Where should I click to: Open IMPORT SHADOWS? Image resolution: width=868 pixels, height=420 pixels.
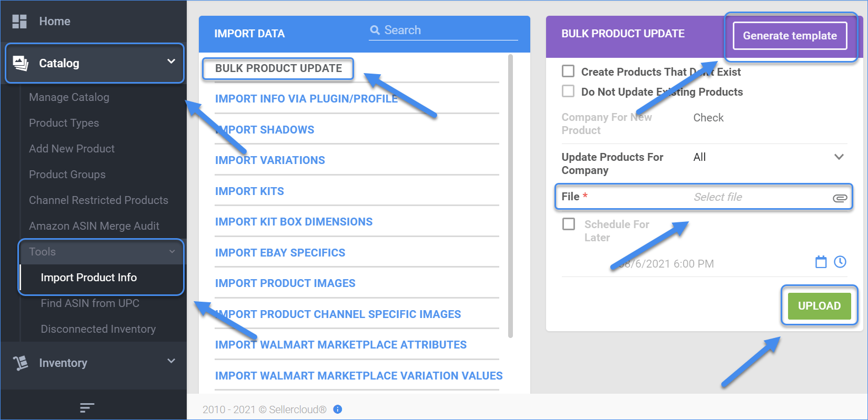(265, 130)
